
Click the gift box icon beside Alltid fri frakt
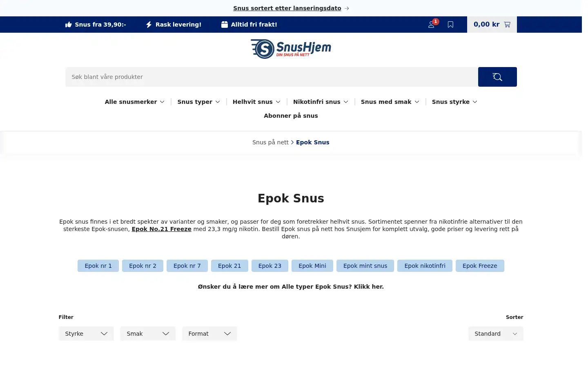coord(225,25)
